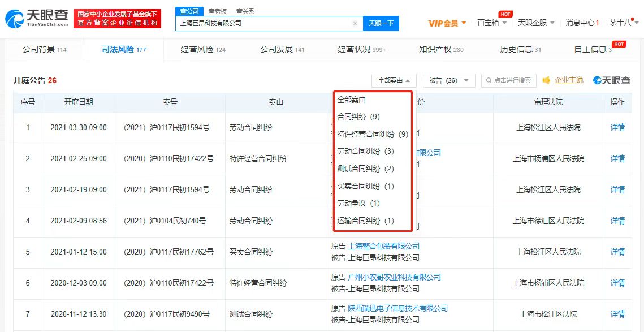Switch to the 公司发展 tab
Screen dimensions: 644x332
[283, 50]
